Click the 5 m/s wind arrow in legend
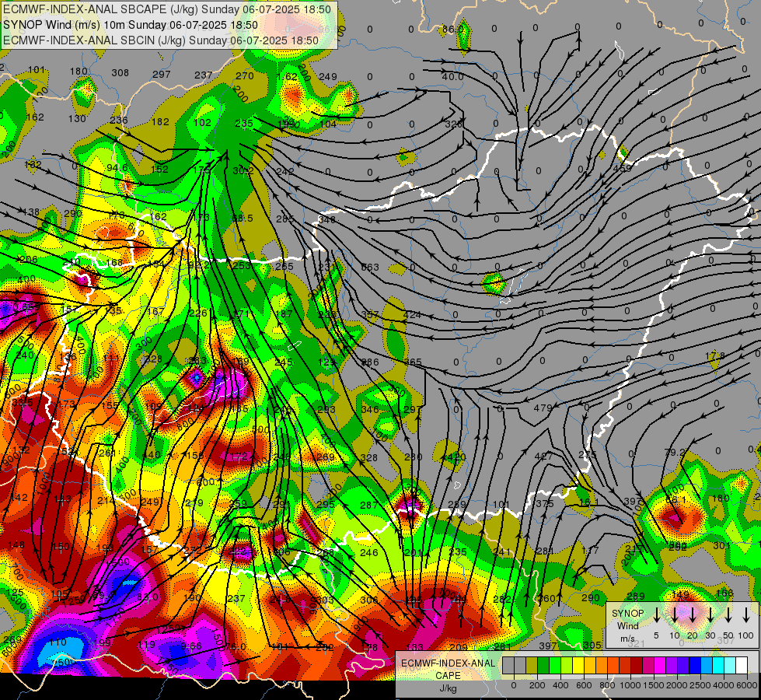Viewport: 761px width, 700px height. click(656, 615)
